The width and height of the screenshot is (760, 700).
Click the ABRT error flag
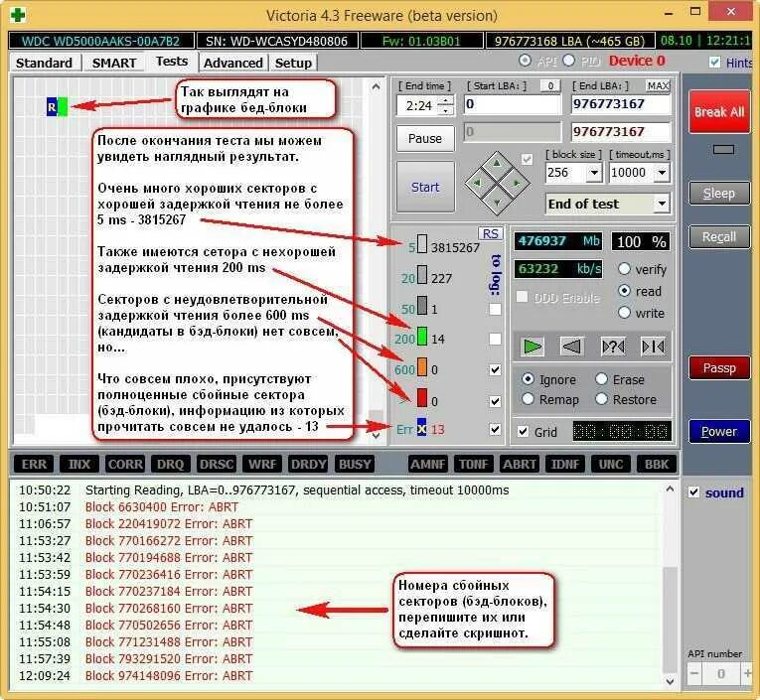pyautogui.click(x=520, y=464)
